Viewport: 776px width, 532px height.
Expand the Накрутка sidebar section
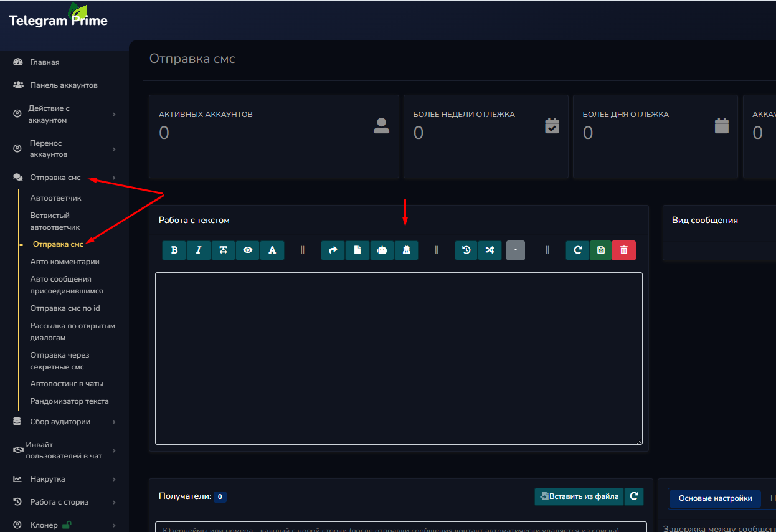point(47,479)
